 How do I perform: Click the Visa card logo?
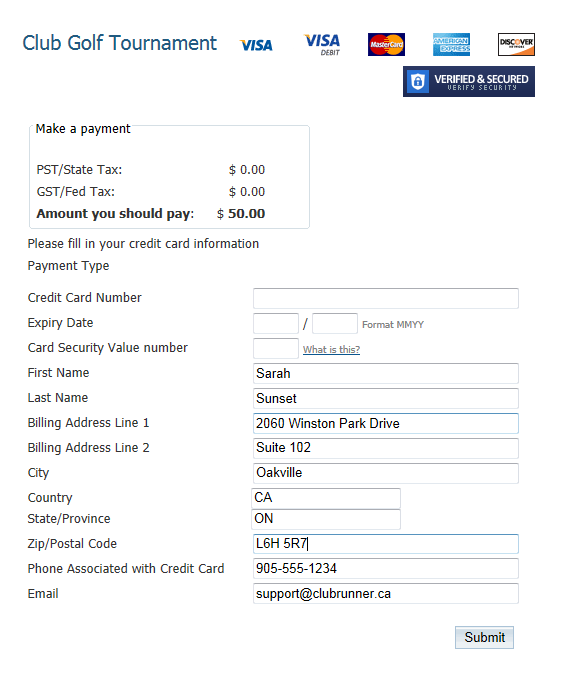tap(256, 45)
